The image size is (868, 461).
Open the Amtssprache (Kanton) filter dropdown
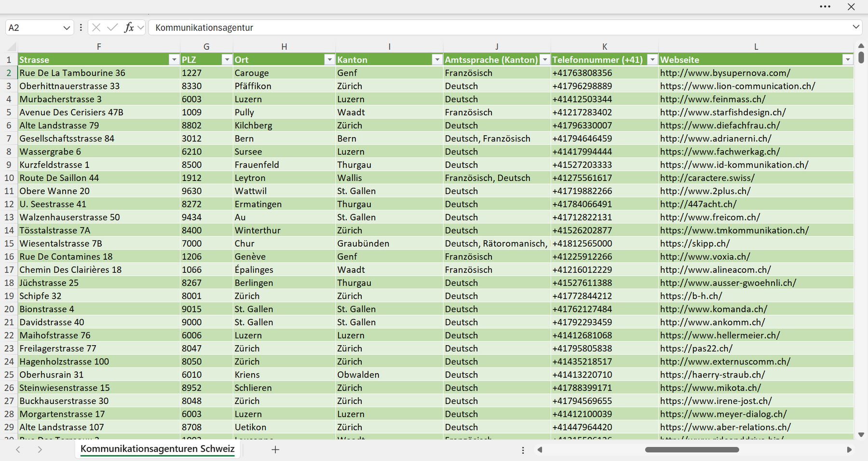point(545,59)
